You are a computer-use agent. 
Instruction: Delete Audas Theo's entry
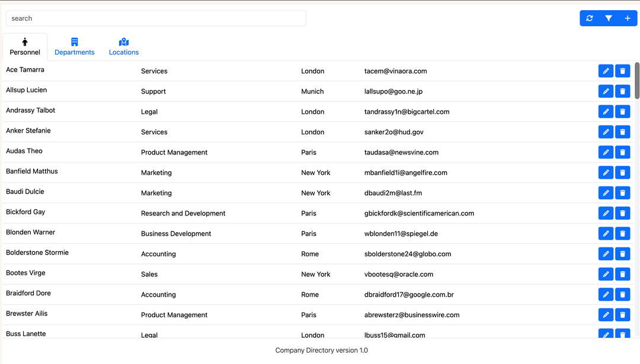click(622, 153)
